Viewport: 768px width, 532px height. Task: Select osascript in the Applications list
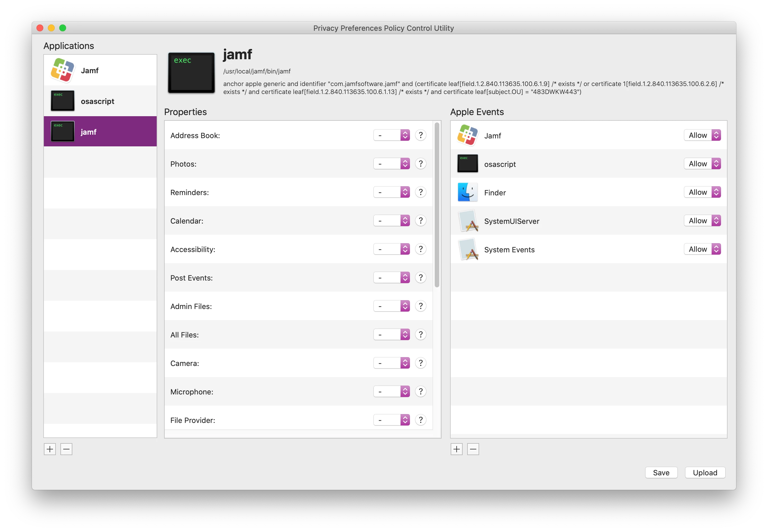tap(100, 101)
